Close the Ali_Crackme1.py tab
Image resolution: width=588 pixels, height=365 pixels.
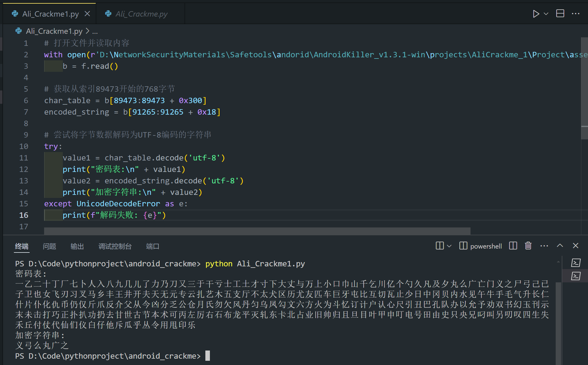(x=87, y=14)
